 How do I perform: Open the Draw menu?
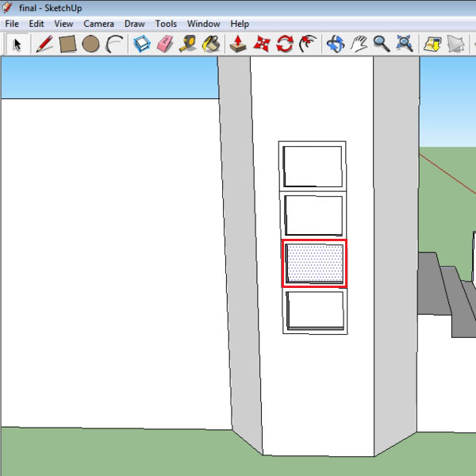135,24
